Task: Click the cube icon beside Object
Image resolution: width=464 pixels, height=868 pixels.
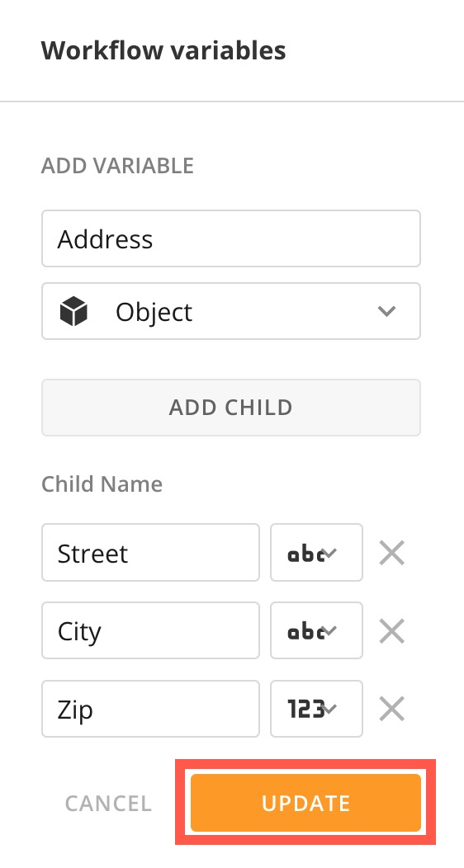Action: 73,311
